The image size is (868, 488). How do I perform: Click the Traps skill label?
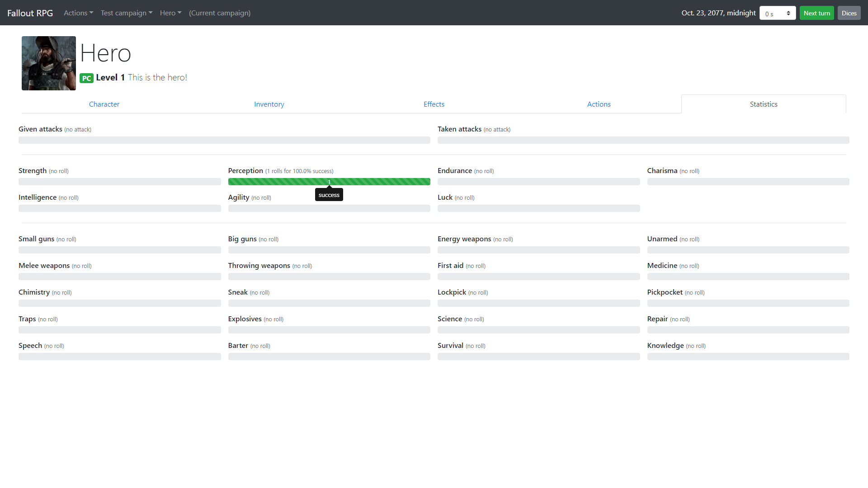(27, 319)
